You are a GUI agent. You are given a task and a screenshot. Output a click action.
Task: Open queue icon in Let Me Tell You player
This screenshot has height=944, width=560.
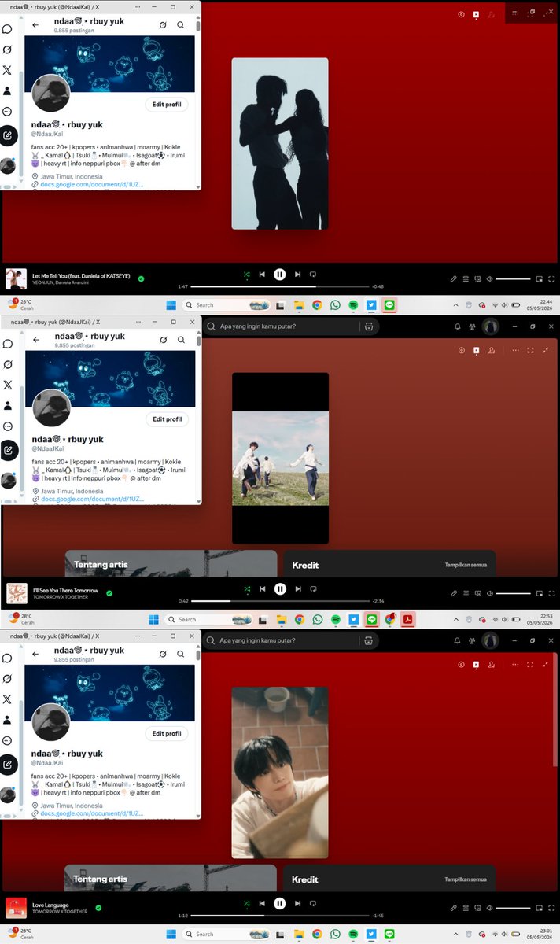pyautogui.click(x=466, y=278)
